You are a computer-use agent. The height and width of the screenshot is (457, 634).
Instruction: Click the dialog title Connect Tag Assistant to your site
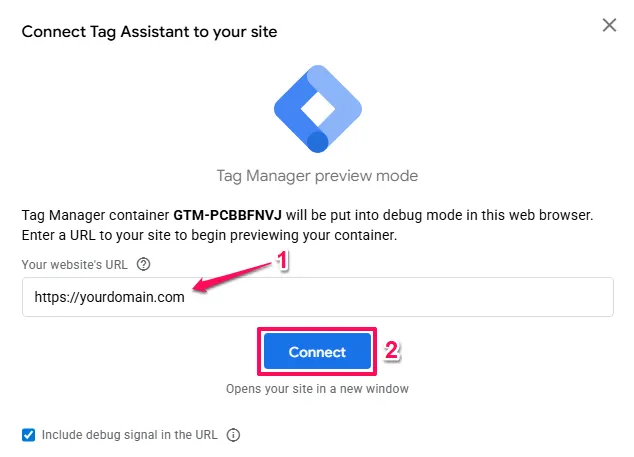149,31
